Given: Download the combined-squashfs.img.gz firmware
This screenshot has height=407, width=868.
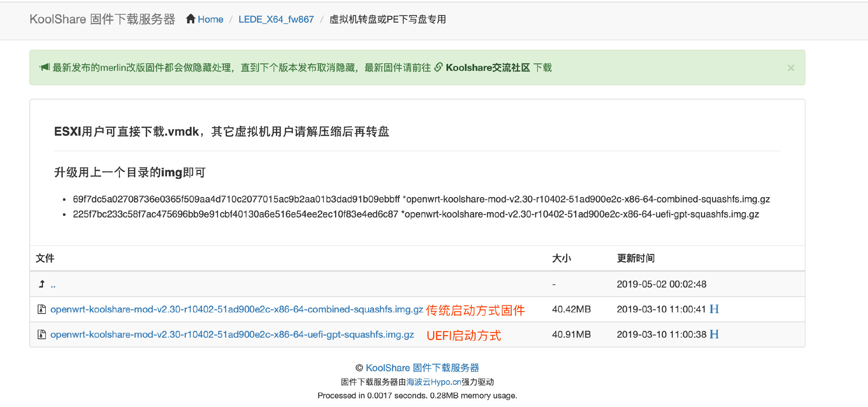Looking at the screenshot, I should click(236, 309).
